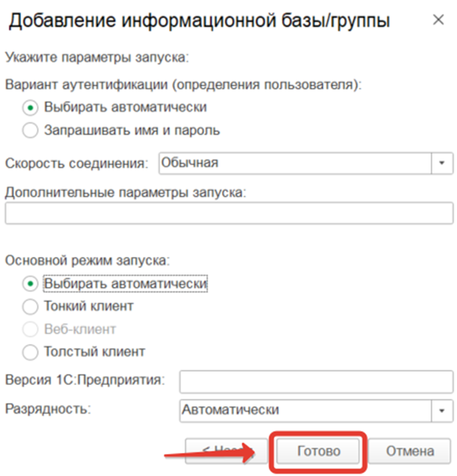
Task: Click the 'Версия 1С:Предприятия' input field
Action: [x=316, y=382]
